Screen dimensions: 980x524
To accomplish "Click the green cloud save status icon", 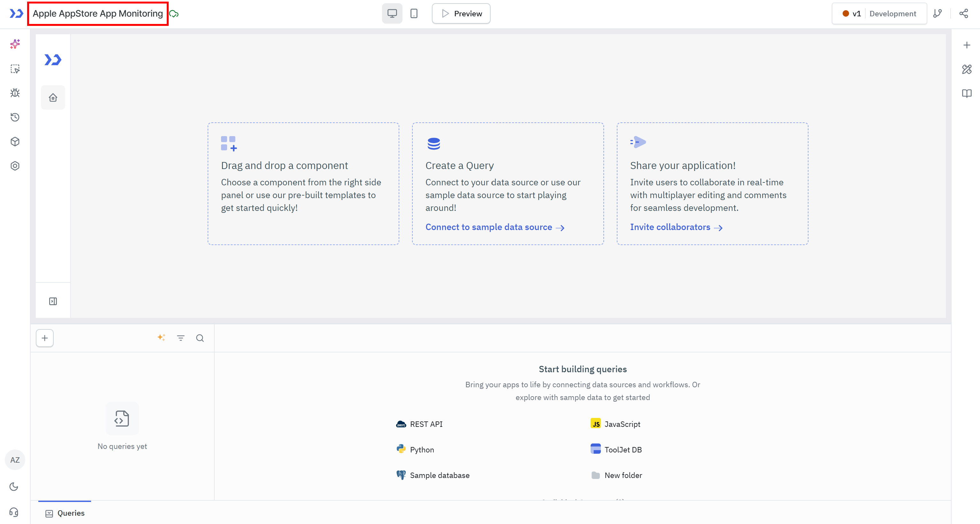I will [174, 14].
